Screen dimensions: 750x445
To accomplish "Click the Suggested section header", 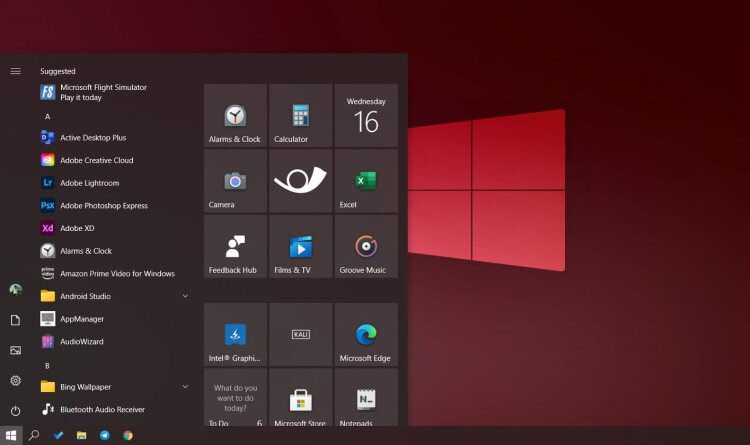I will pos(58,71).
